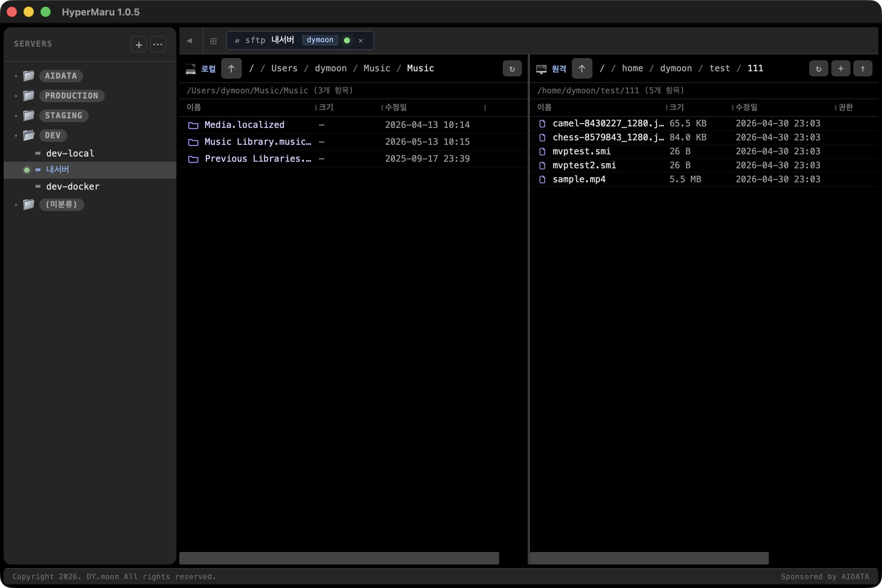Click the 원격 pane label
Screen dimensions: 882x588
(559, 69)
